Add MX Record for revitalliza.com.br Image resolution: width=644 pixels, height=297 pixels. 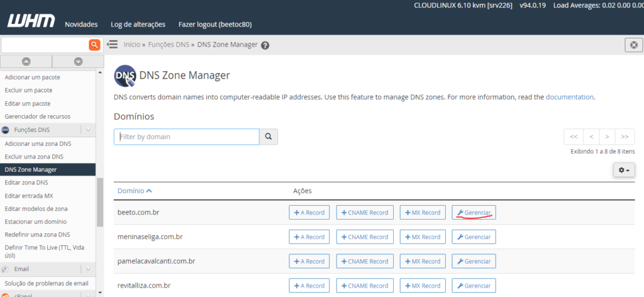423,286
